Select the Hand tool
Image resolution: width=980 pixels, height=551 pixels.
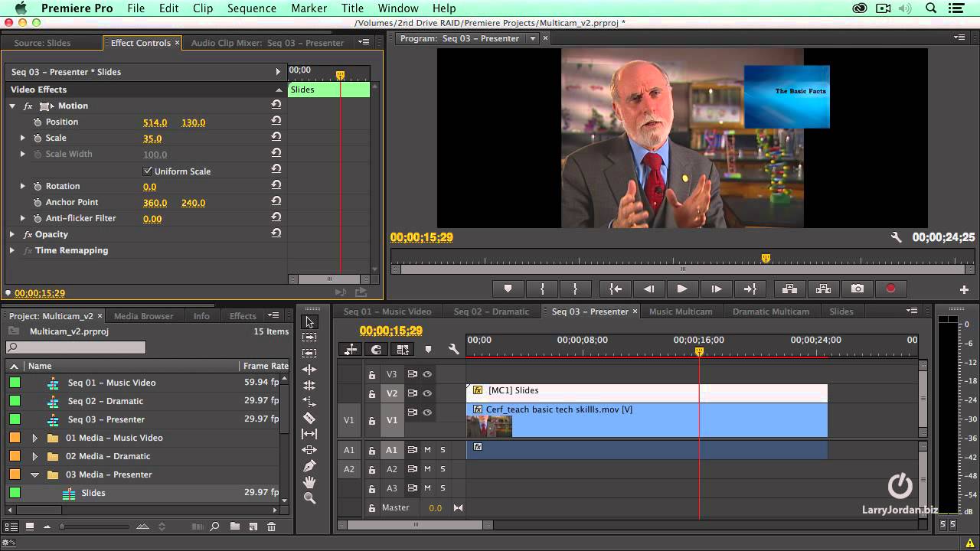pos(309,481)
